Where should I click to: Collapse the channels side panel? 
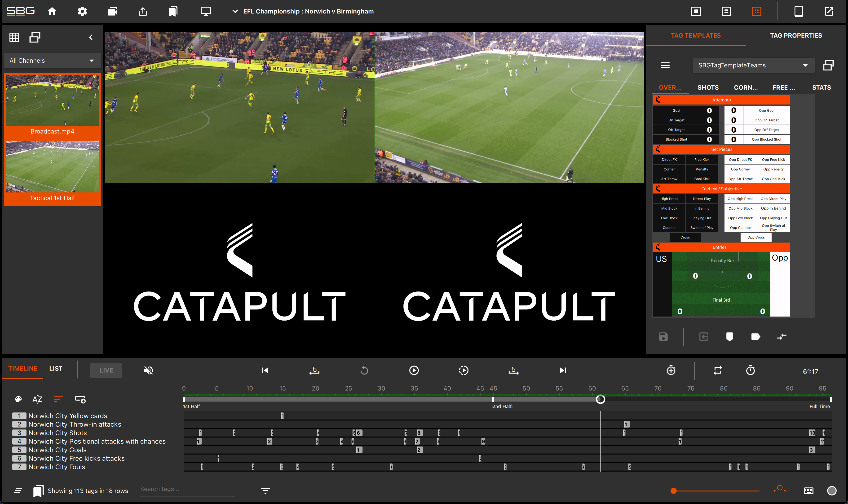pos(91,37)
